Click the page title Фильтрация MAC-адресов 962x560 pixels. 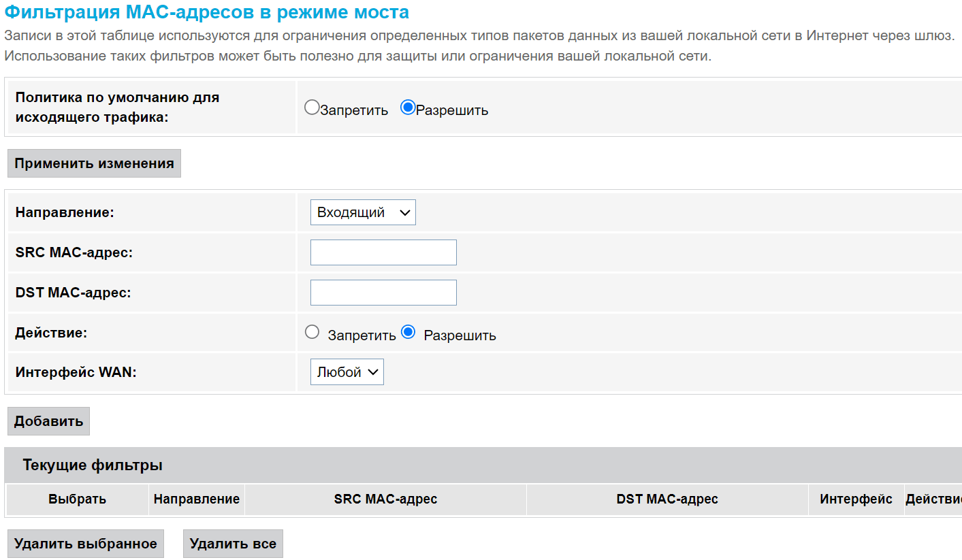(207, 12)
